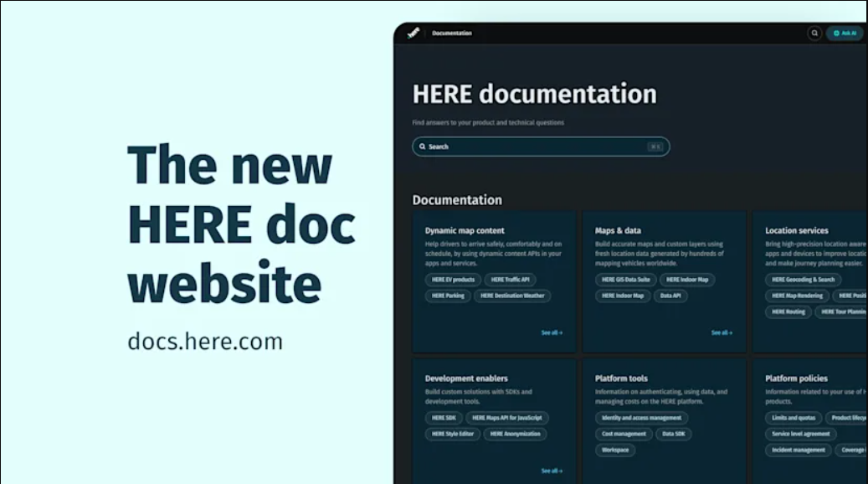
Task: Open the Ask AI assistant
Action: pyautogui.click(x=845, y=33)
